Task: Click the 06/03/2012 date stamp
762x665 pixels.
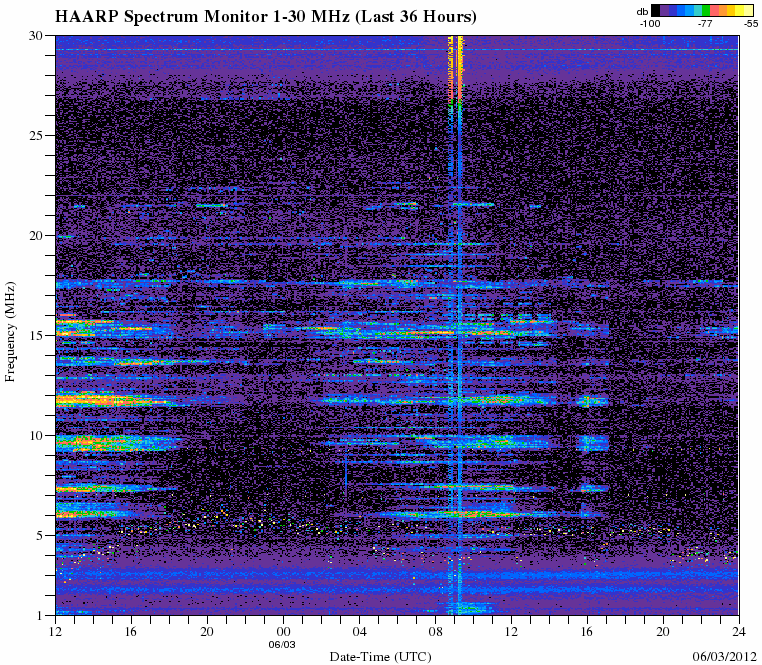Action: (x=725, y=657)
